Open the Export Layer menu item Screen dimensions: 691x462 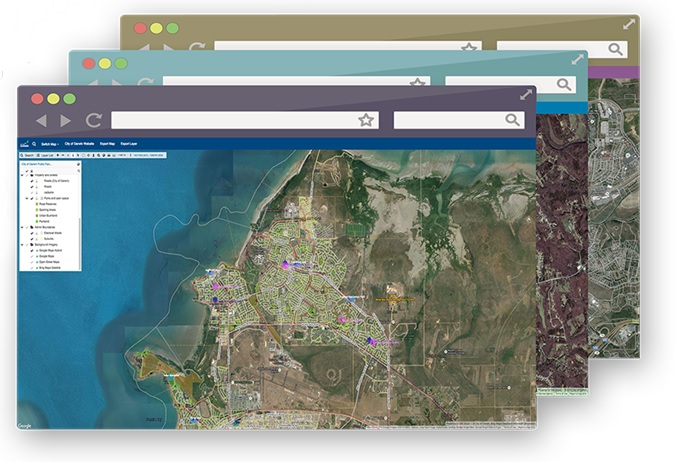[x=129, y=144]
